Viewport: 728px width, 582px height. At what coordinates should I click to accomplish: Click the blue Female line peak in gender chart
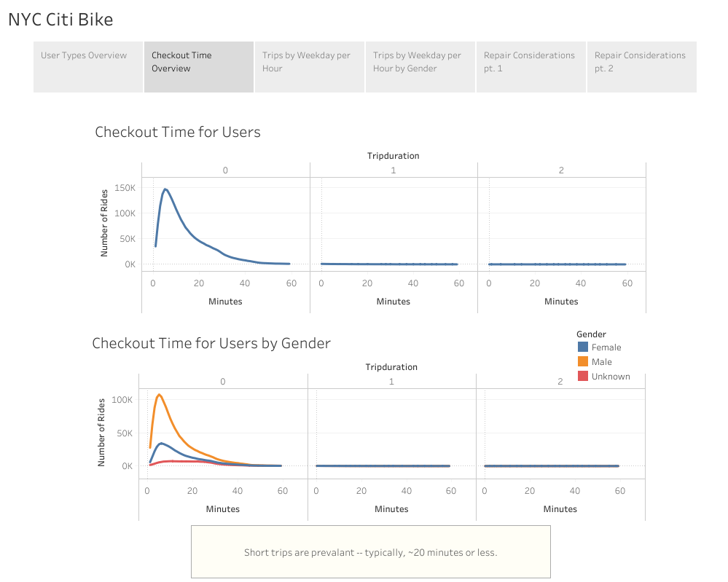[x=161, y=443]
